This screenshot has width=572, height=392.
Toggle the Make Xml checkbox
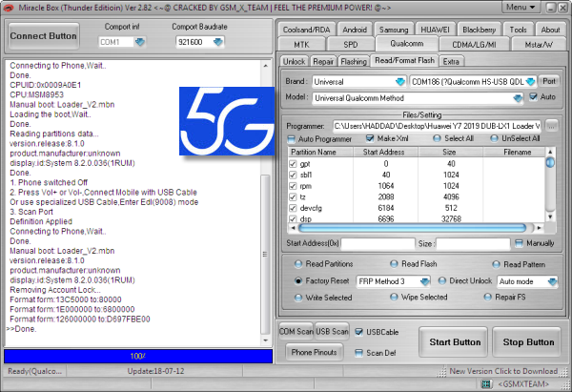(x=370, y=138)
